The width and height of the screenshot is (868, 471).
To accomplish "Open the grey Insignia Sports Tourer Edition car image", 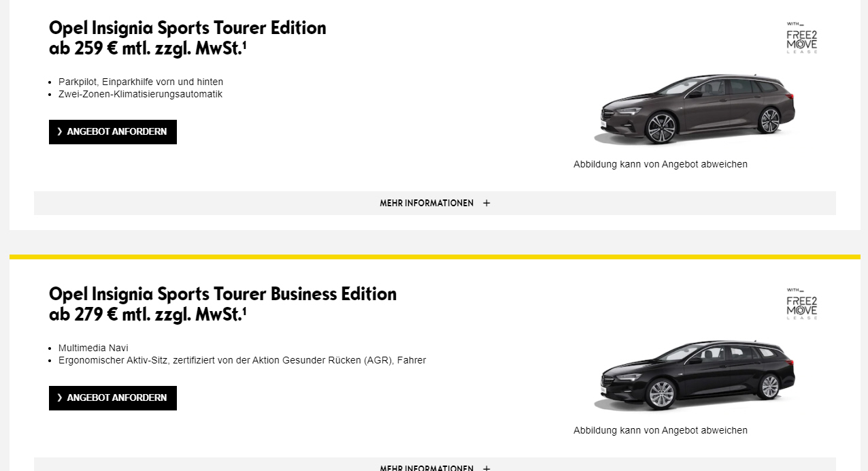I will 695,110.
